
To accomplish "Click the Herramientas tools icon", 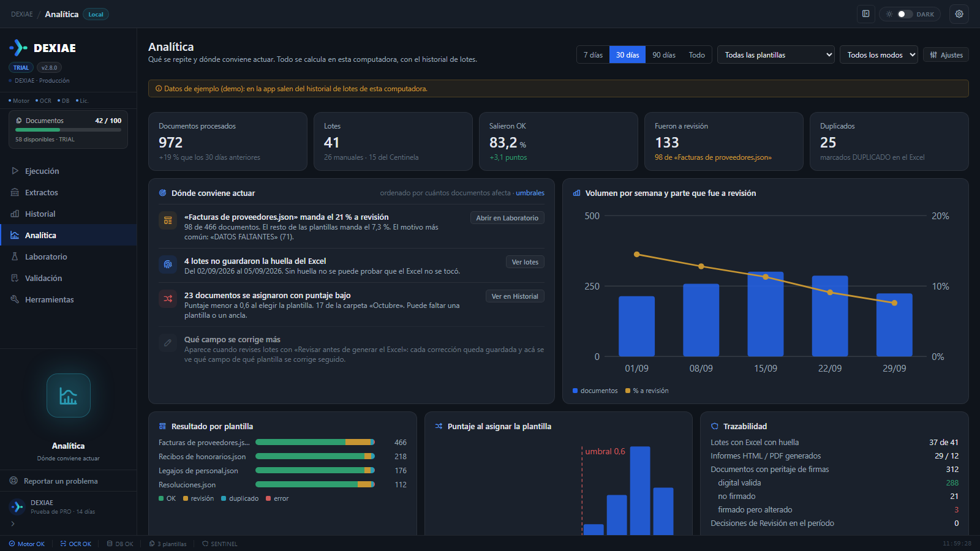I will [x=15, y=299].
